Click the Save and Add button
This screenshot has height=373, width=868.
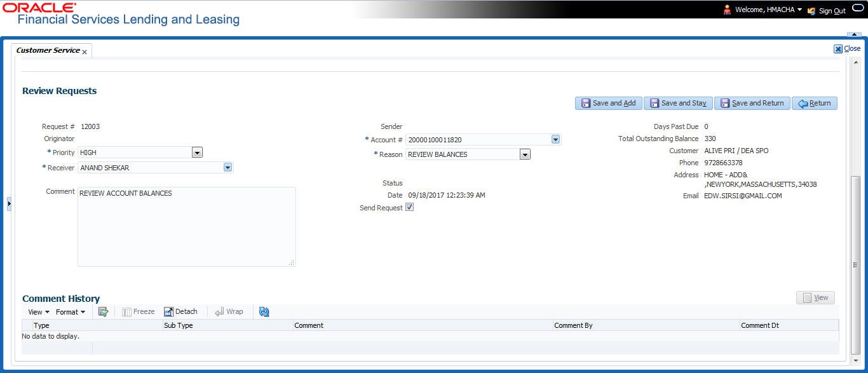(608, 103)
